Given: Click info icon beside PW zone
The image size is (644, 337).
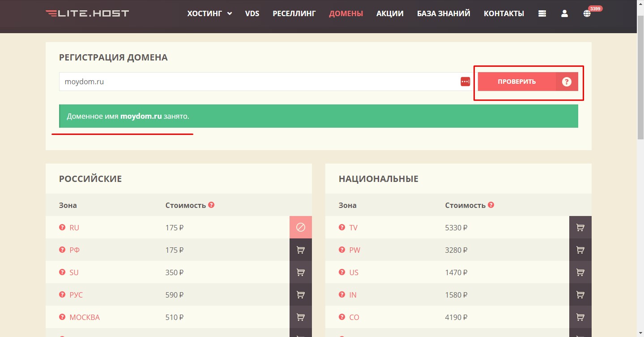Looking at the screenshot, I should coord(342,250).
